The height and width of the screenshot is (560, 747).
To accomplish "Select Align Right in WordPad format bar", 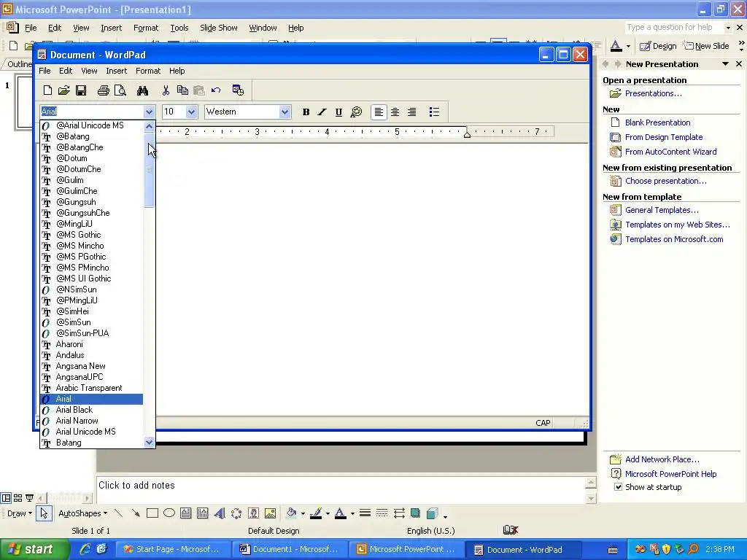I will [411, 112].
